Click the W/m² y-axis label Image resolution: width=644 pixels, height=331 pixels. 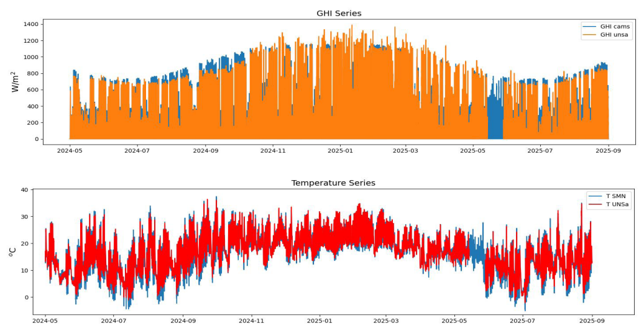tap(16, 81)
